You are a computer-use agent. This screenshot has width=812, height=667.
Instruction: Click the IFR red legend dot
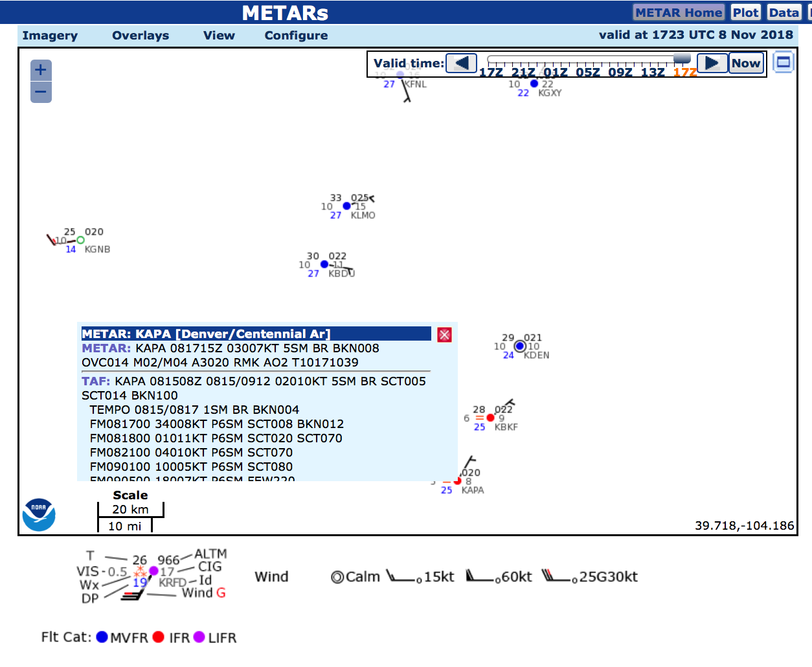coord(159,637)
